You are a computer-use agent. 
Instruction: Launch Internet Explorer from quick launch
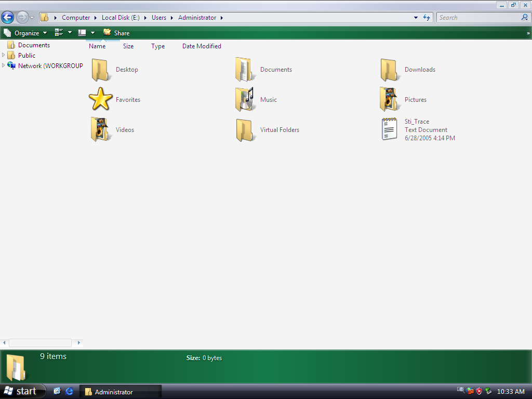[69, 392]
